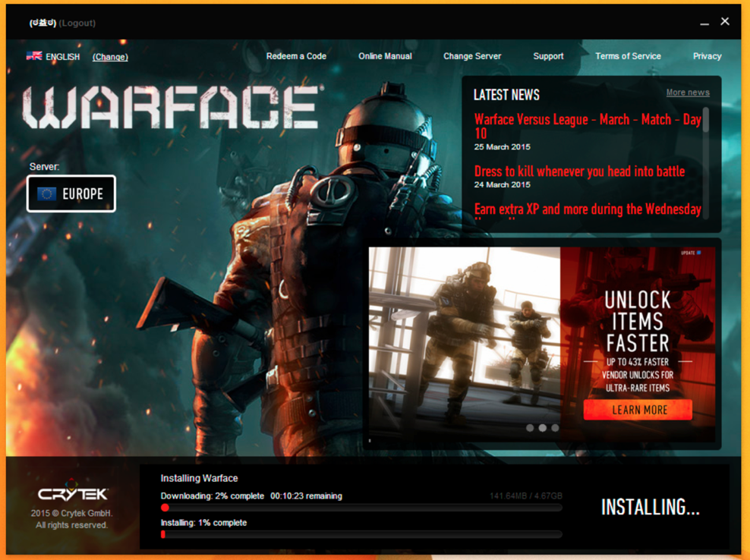Click the Latest News heading
This screenshot has height=560, width=750.
point(506,95)
